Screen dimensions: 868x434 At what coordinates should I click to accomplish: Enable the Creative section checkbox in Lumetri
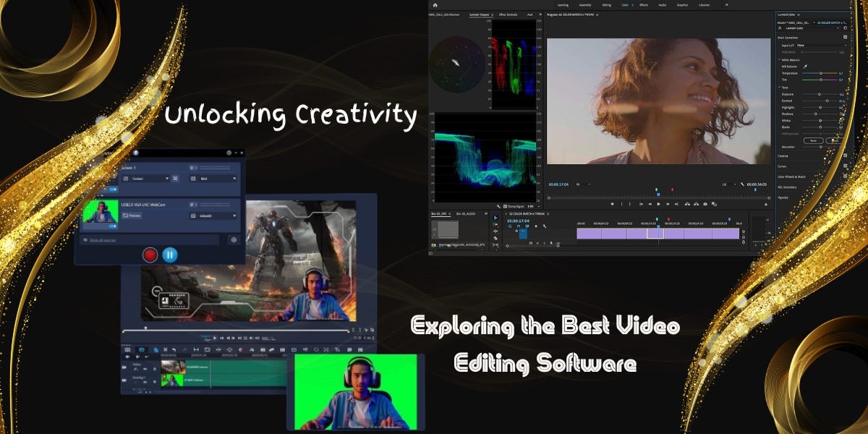[x=845, y=156]
